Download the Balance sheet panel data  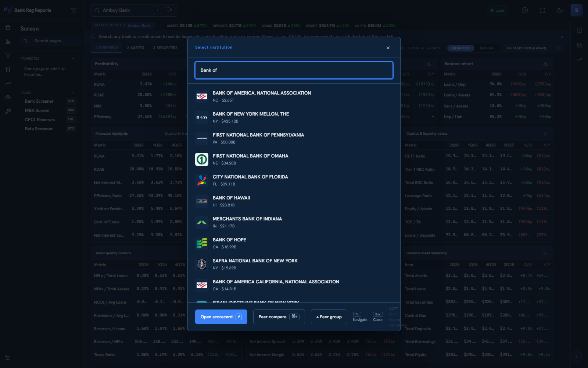pos(545,64)
